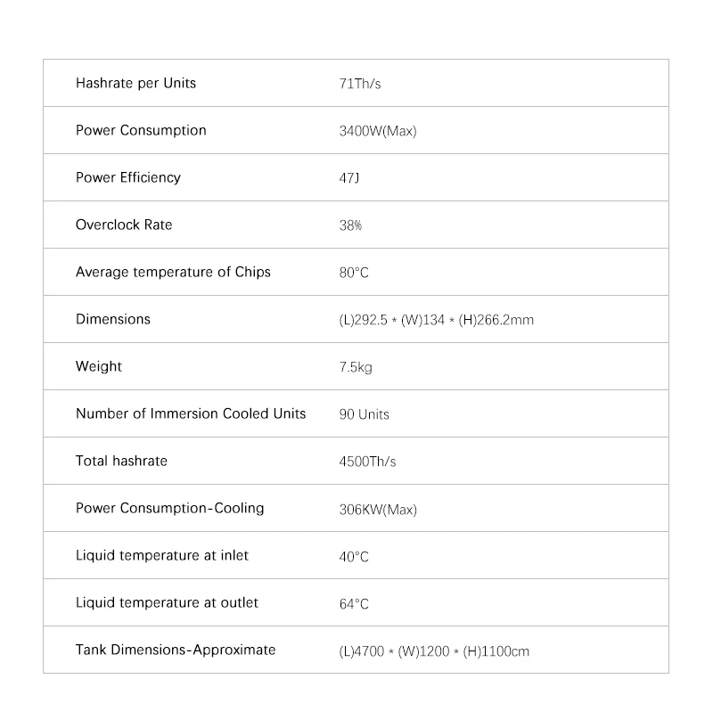Select the (L)292.5 * (W)134 dimensions value
This screenshot has width=713, height=728.
pyautogui.click(x=437, y=320)
